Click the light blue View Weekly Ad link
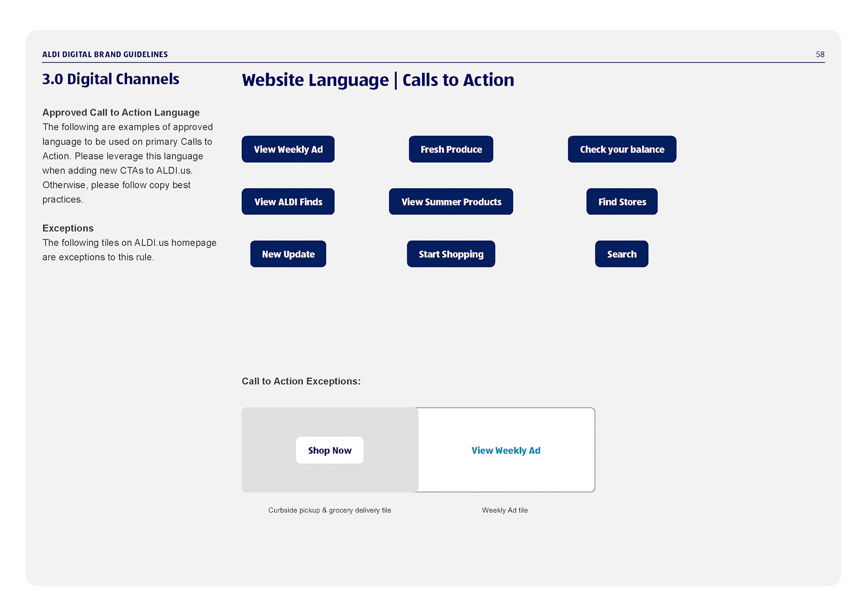 505,450
